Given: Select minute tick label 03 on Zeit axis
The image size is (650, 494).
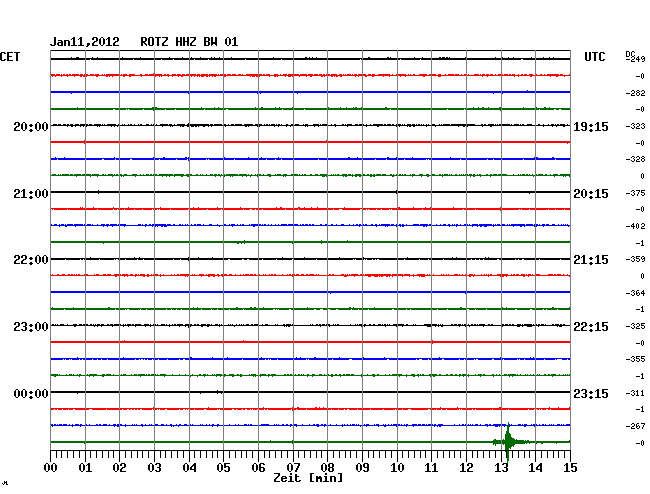Looking at the screenshot, I should 154,468.
